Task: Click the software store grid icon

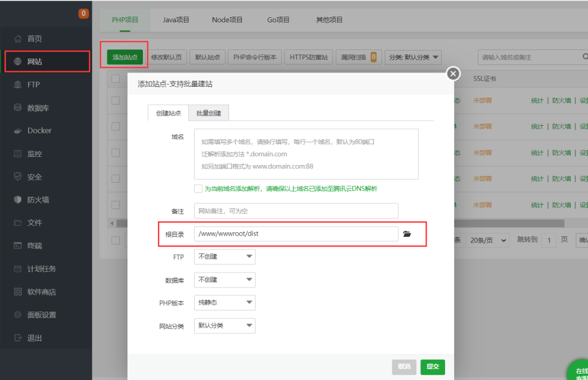Action: click(x=18, y=291)
